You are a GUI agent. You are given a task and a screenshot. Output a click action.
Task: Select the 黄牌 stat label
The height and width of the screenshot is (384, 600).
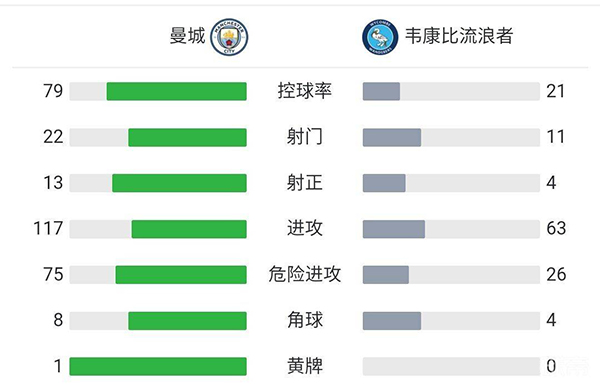[305, 366]
